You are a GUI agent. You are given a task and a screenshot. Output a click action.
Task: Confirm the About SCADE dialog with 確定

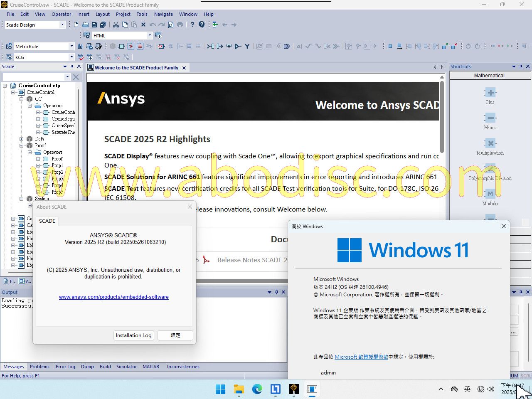175,335
